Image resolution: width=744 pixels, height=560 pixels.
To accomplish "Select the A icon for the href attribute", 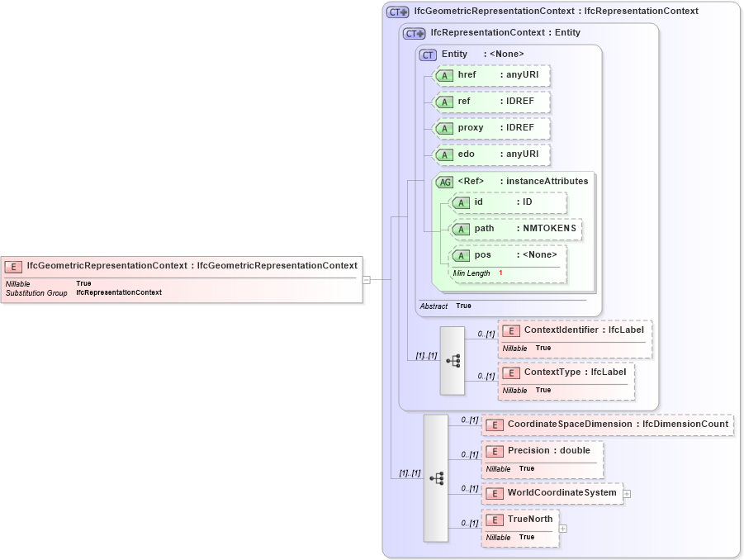I will point(444,75).
